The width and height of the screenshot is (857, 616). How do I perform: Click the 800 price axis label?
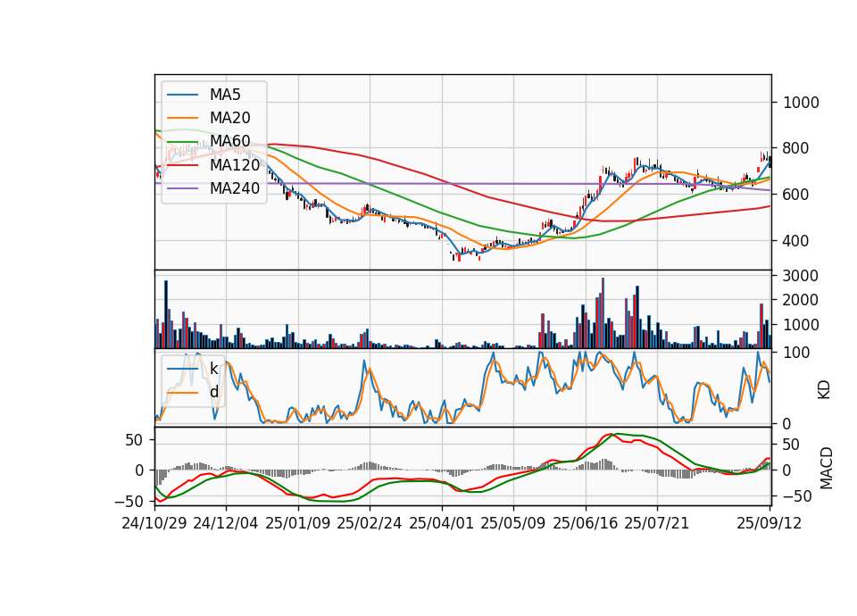coord(796,148)
